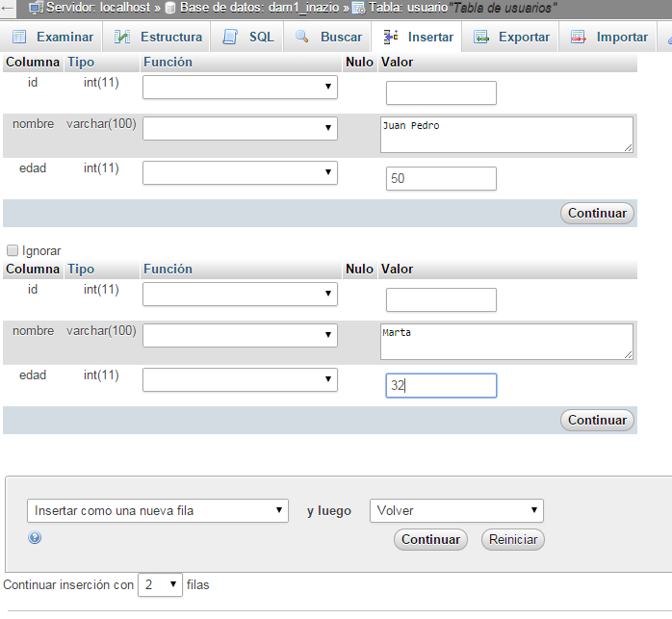Click the database cylinder icon in breadcrumb
The image size is (672, 619).
(170, 8)
